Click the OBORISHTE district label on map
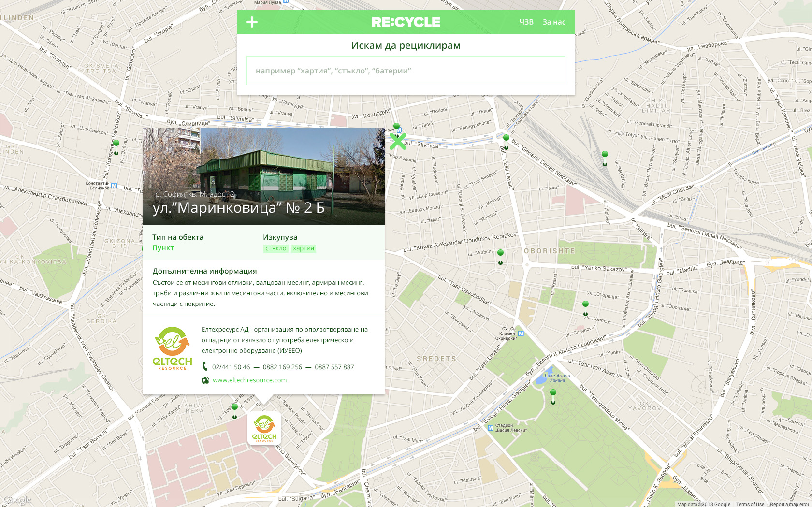Image resolution: width=812 pixels, height=507 pixels. tap(550, 251)
